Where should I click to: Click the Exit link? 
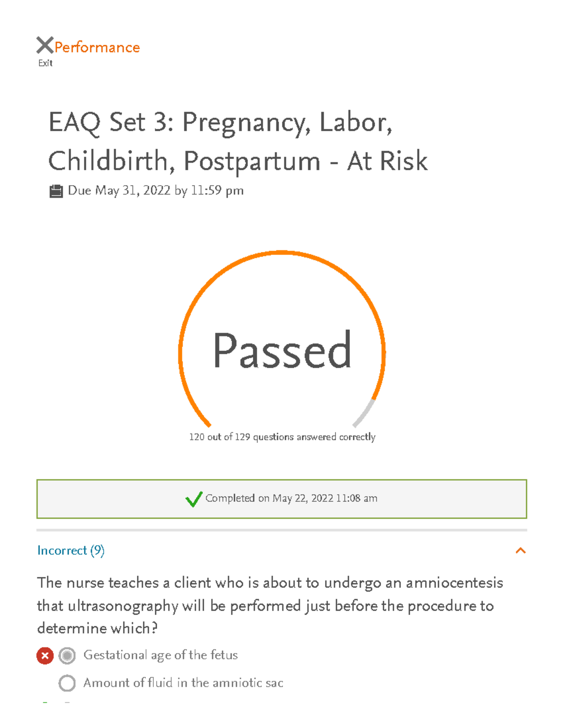45,62
